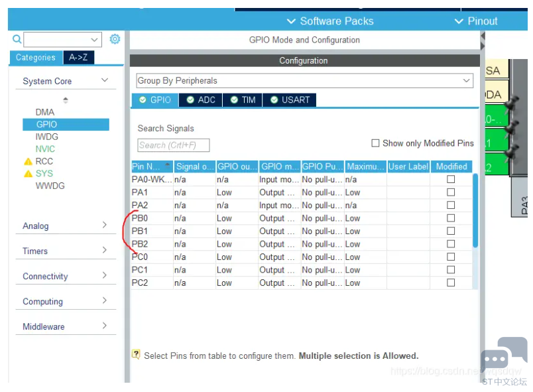Screen dimensions: 533x392
Task: Check Modified box for PA1 row
Action: point(451,192)
